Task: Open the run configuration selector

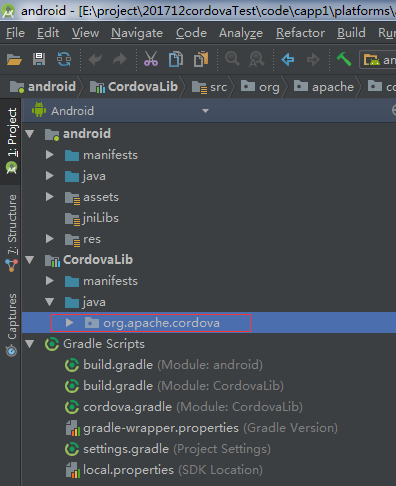Action: point(378,60)
